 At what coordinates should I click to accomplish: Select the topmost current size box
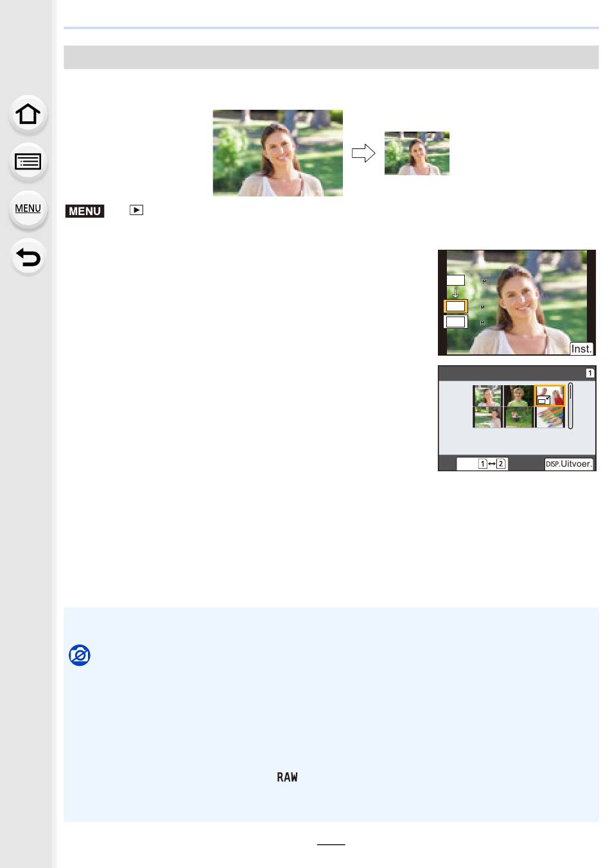(455, 280)
